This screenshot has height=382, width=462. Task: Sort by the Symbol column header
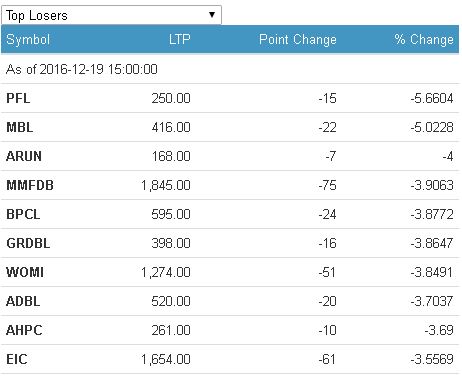tap(28, 39)
